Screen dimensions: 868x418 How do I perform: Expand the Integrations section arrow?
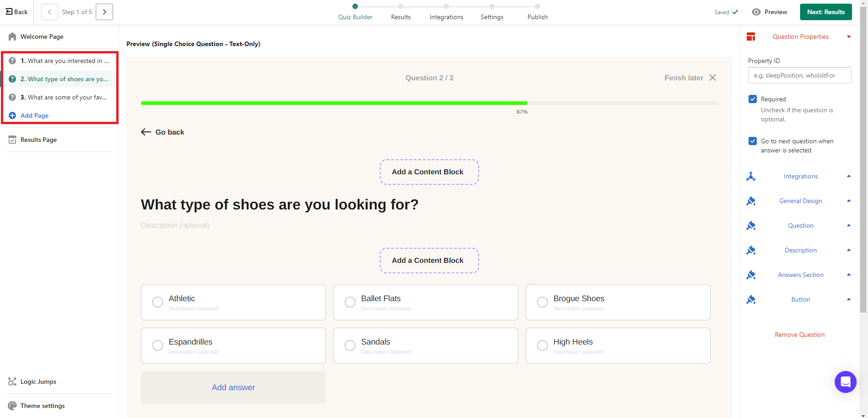[x=849, y=176]
